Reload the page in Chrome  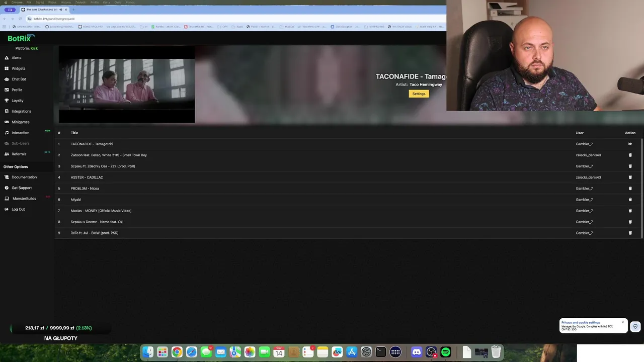pos(20,19)
